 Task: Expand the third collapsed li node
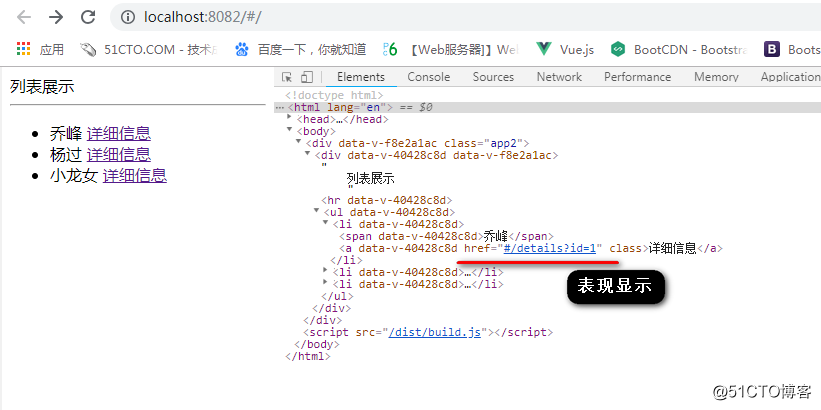(x=325, y=283)
